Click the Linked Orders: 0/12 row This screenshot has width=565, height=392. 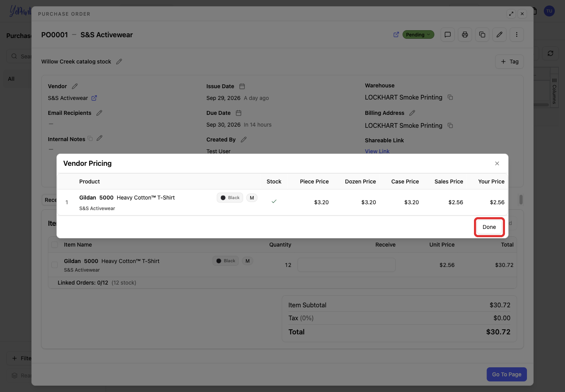pos(282,283)
